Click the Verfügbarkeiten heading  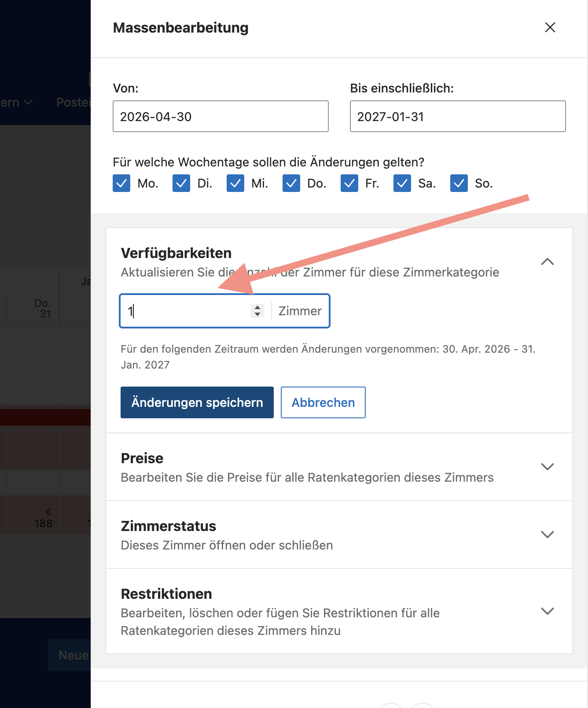coord(176,253)
